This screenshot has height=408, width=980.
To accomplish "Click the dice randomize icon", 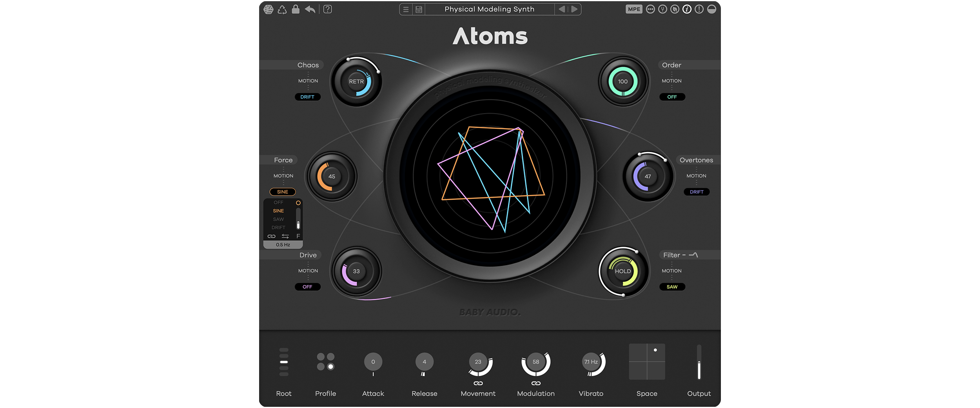I will (269, 9).
